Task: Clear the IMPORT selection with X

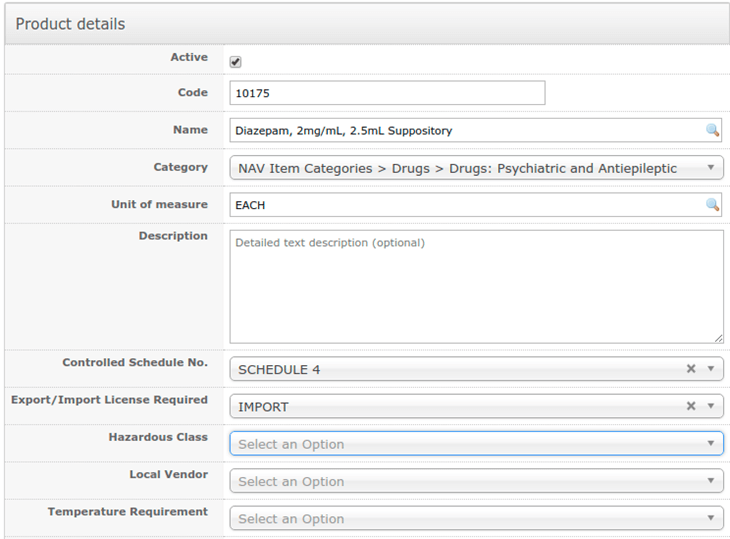Action: (690, 406)
